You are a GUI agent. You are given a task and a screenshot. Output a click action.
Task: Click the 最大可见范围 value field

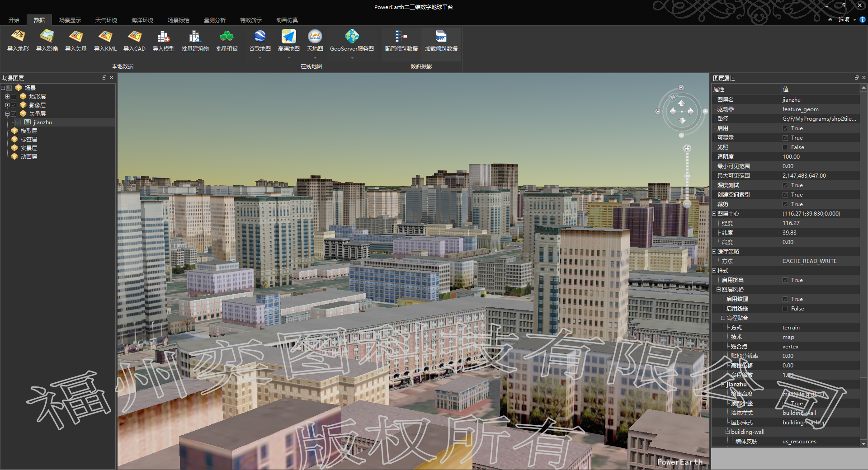(820, 176)
